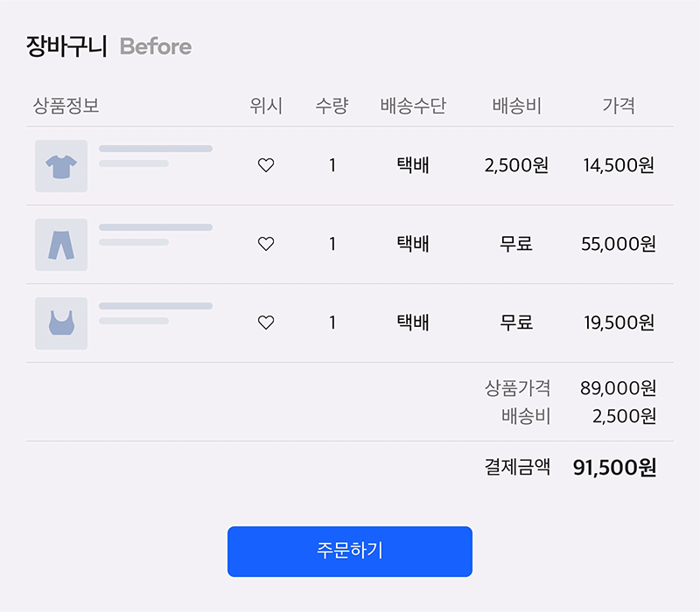
Task: Click the tank top product thumbnail
Action: (61, 323)
